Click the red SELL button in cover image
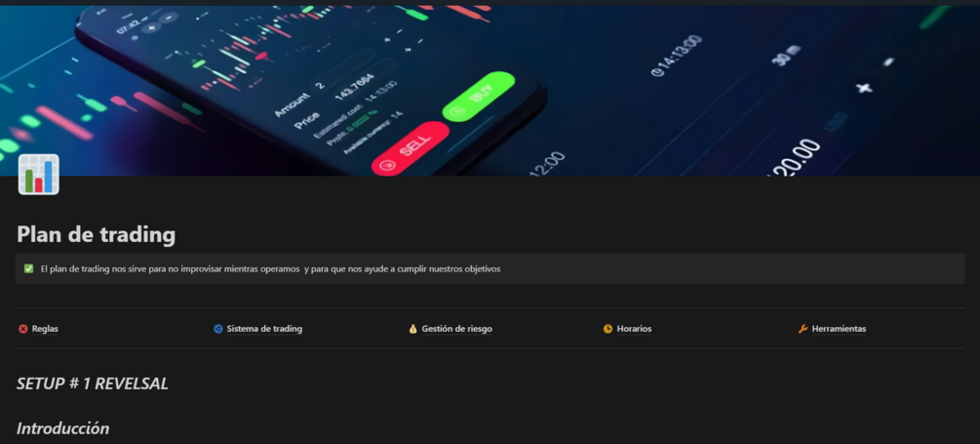 tap(410, 149)
